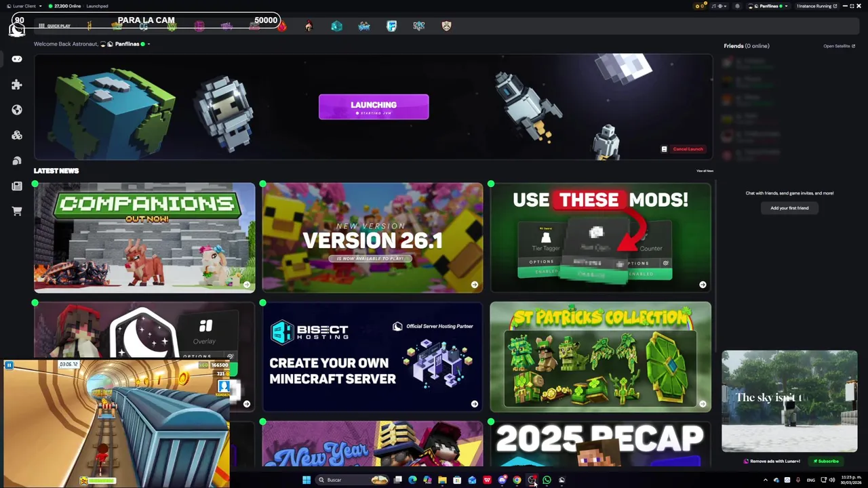Open the USE THESE MODS news thumbnail

[601, 237]
